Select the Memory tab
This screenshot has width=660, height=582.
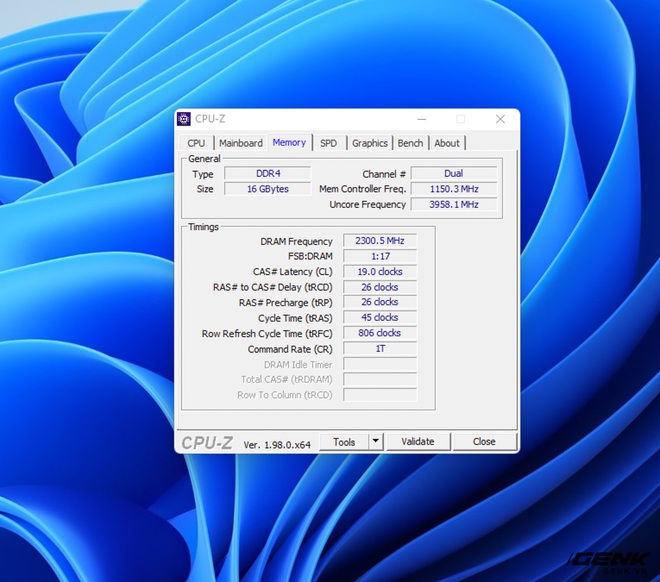click(289, 142)
